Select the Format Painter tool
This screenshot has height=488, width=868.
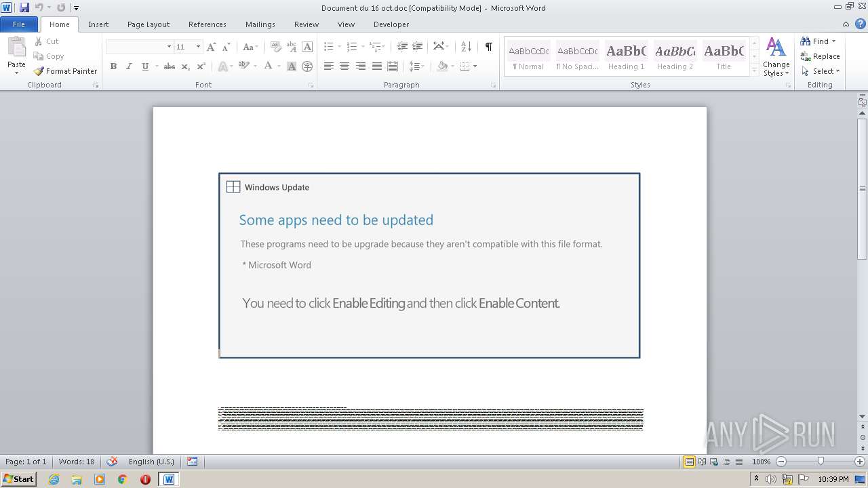[x=66, y=71]
